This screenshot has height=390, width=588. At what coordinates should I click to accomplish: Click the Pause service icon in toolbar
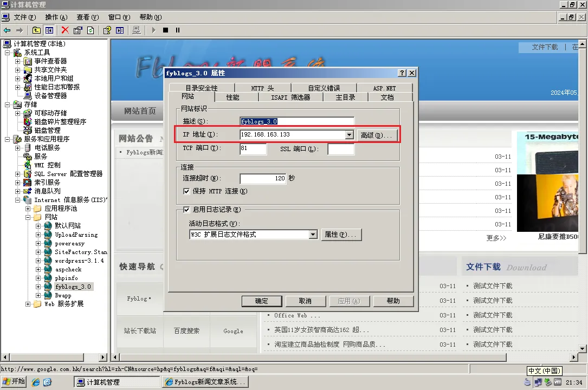click(177, 30)
